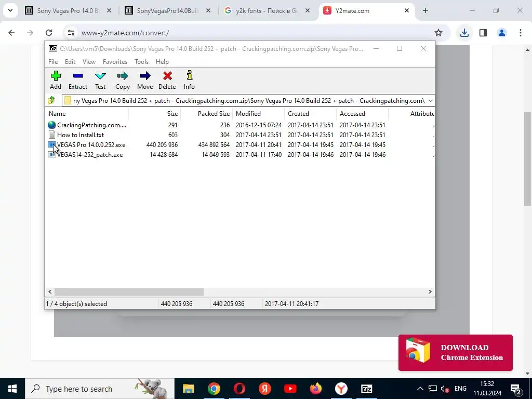
Task: Sort files by Name column
Action: 87,114
